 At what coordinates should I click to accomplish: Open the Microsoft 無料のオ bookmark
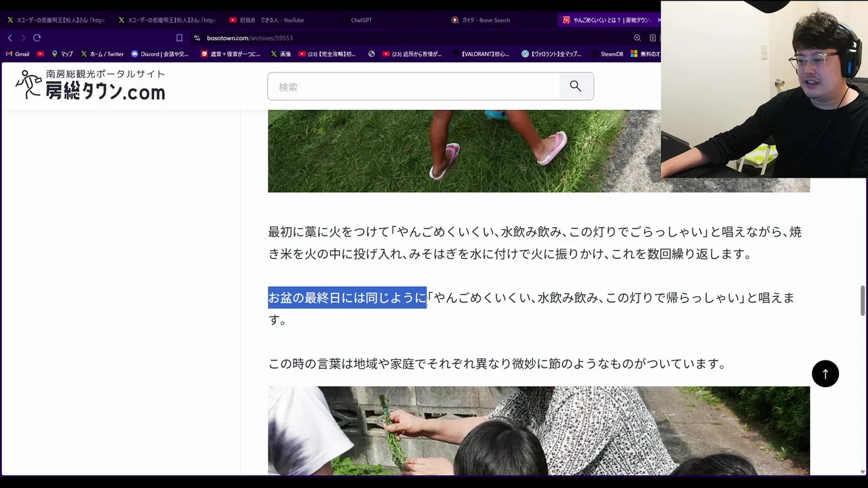646,54
